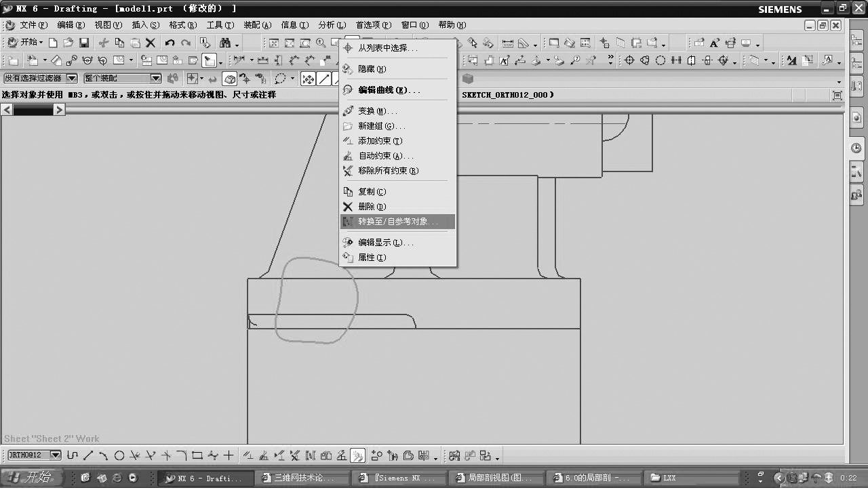Click the system tray clock showing 0:22
This screenshot has height=490, width=868.
coord(848,478)
